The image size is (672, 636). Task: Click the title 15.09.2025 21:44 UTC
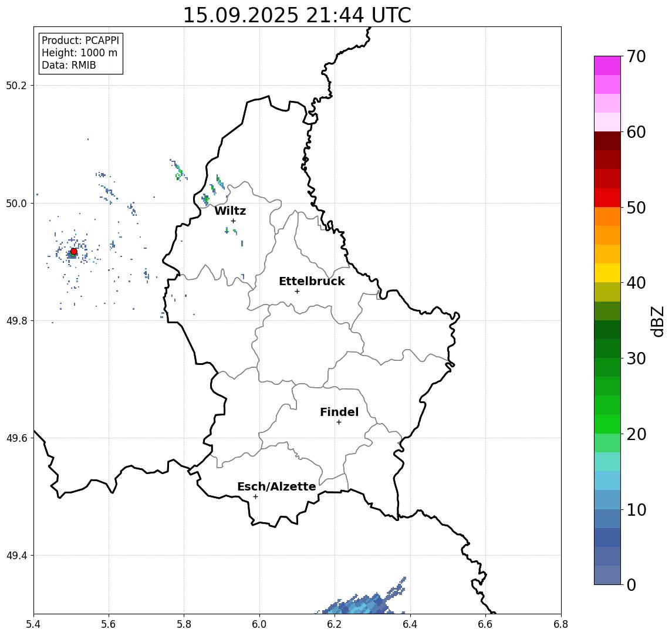[297, 15]
